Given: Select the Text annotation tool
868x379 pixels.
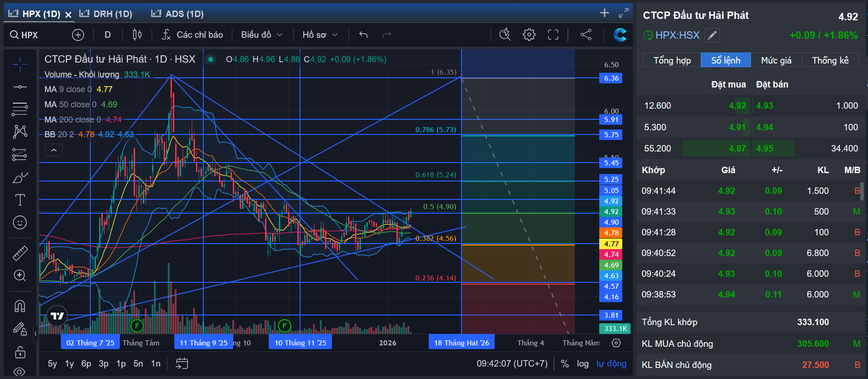Looking at the screenshot, I should click(20, 200).
